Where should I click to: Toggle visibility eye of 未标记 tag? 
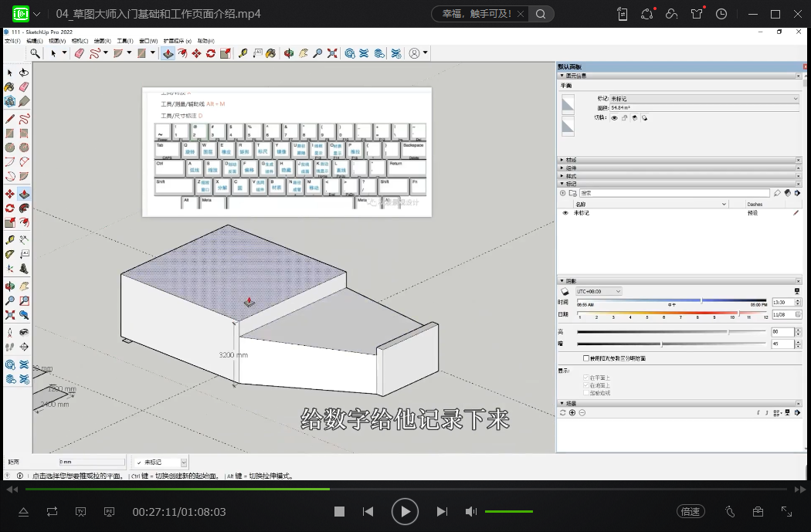pyautogui.click(x=565, y=213)
